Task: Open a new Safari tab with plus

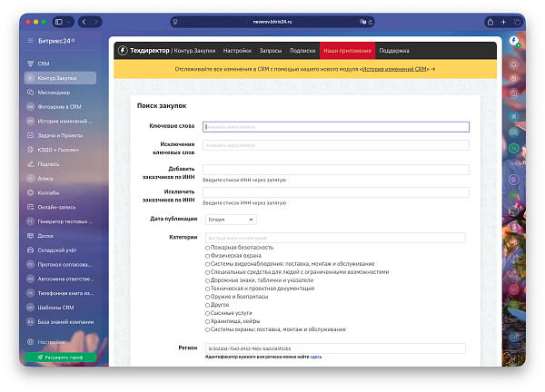Action: tap(503, 22)
